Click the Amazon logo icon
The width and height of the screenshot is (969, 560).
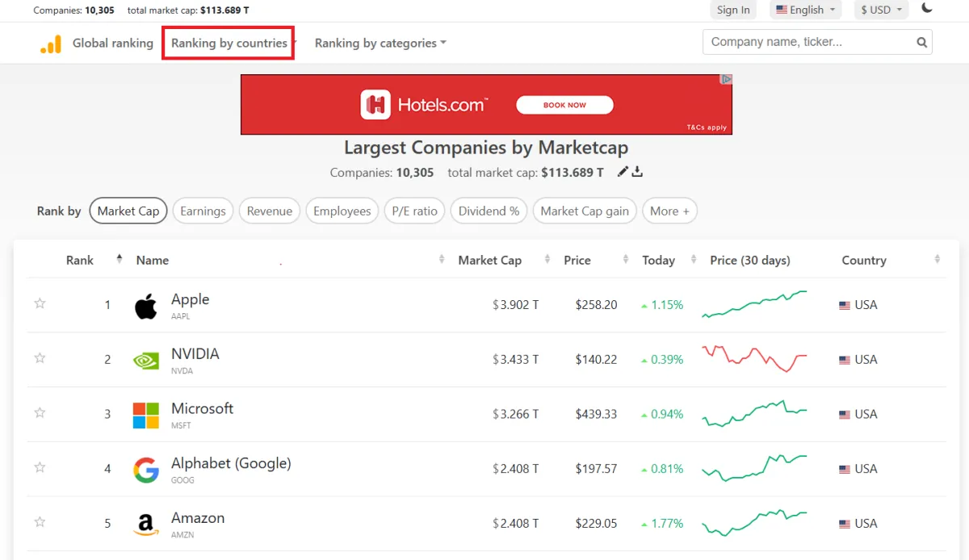[x=146, y=524]
